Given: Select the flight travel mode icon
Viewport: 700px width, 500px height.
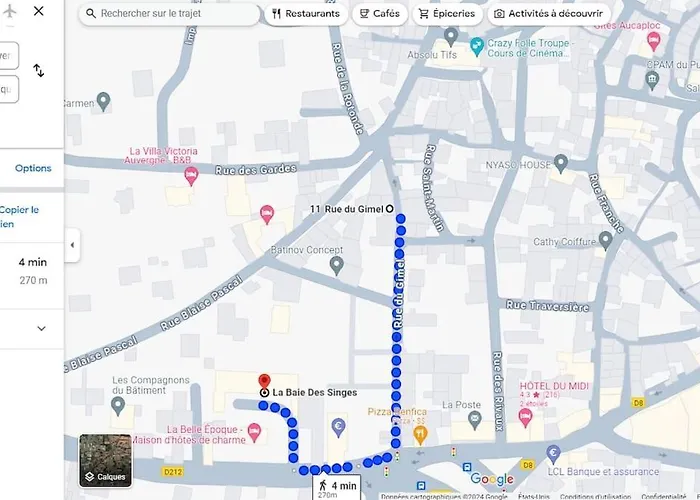Looking at the screenshot, I should click(x=10, y=12).
